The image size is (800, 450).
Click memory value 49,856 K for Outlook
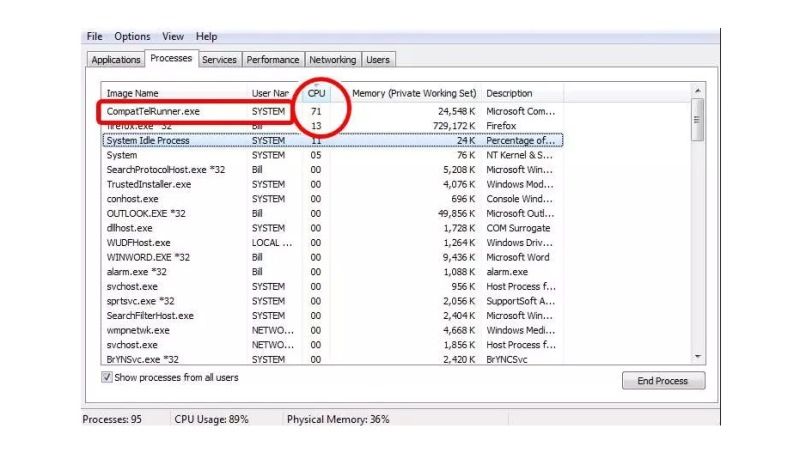457,213
